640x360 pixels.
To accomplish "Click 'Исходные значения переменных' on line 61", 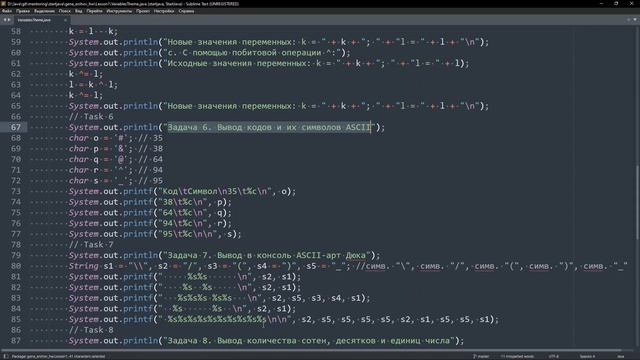I will pos(238,63).
